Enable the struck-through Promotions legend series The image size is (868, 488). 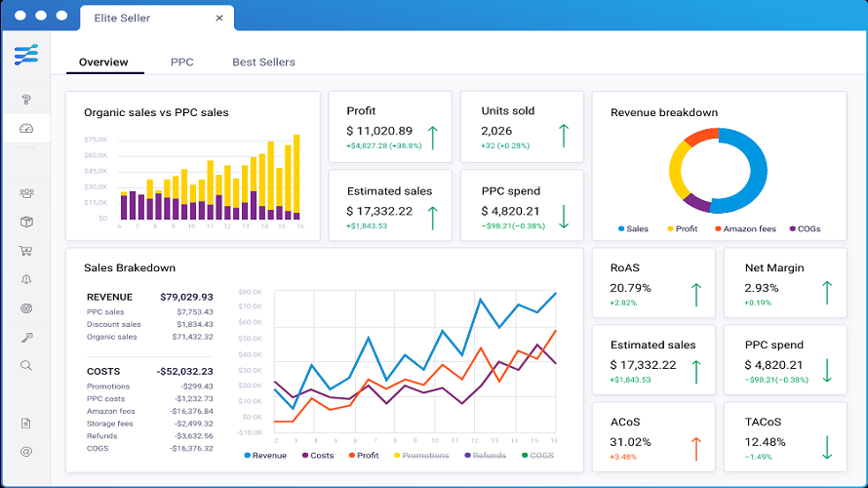tap(421, 456)
